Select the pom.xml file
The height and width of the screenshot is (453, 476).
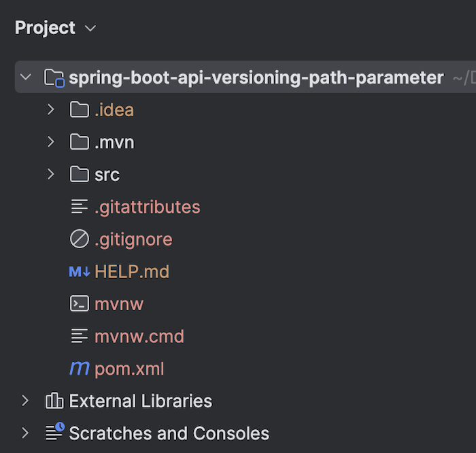pyautogui.click(x=129, y=369)
